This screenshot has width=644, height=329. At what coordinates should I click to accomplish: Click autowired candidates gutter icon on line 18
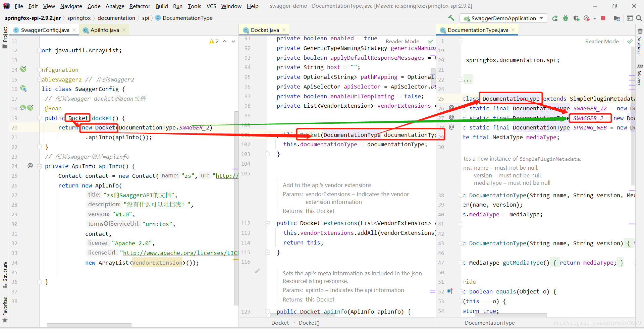point(23,108)
